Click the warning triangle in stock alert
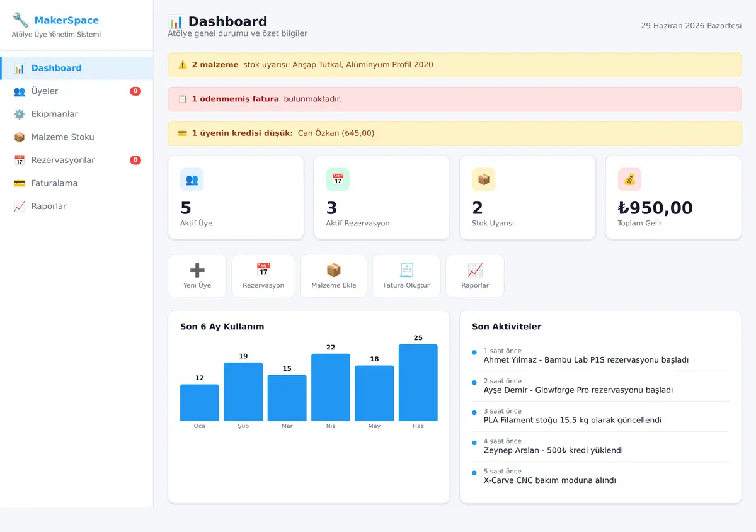The height and width of the screenshot is (532, 756). pyautogui.click(x=183, y=65)
